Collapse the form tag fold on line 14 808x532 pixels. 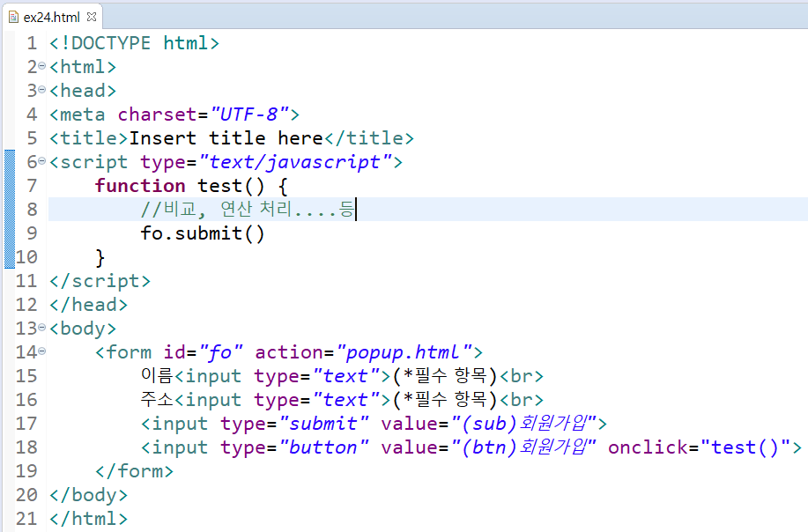click(x=41, y=351)
